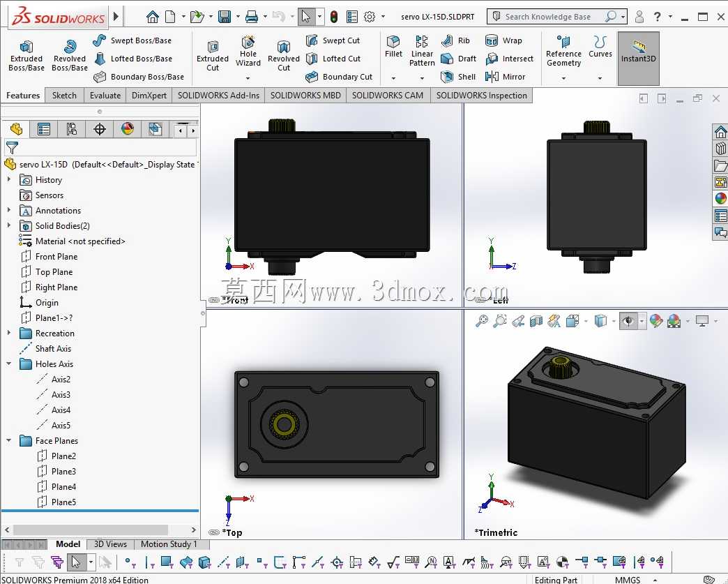Select the Wrap tool
728x584 pixels.
(503, 40)
